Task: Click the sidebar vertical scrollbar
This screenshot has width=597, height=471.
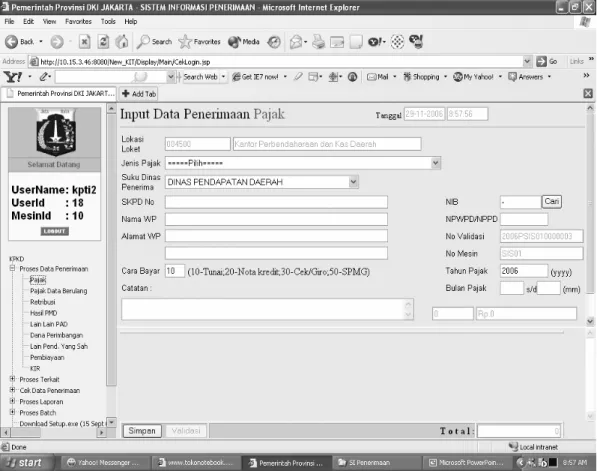Action: tap(111, 265)
